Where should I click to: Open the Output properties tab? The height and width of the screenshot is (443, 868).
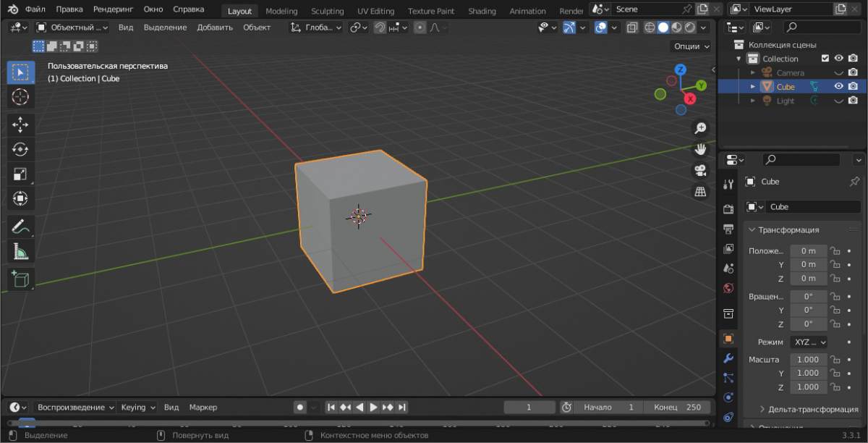728,229
